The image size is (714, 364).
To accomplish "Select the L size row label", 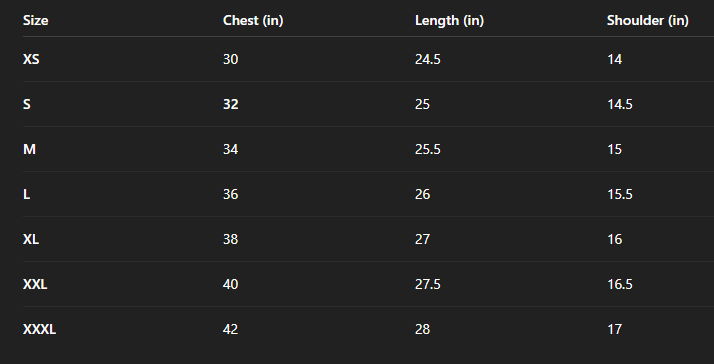I will coord(26,195).
